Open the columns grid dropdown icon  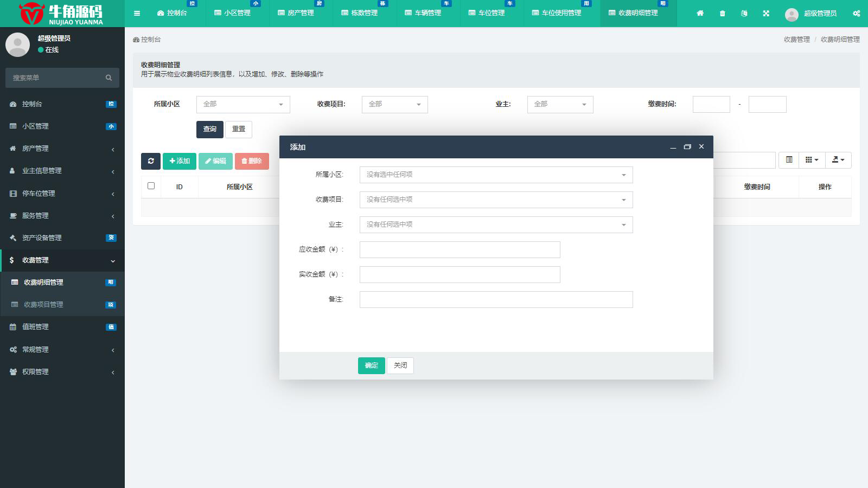812,160
